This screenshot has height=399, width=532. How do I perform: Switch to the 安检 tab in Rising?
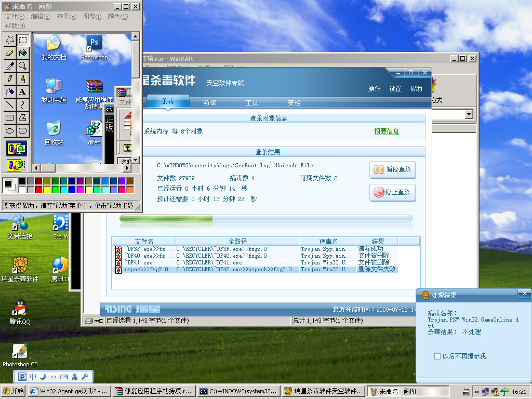pos(294,103)
